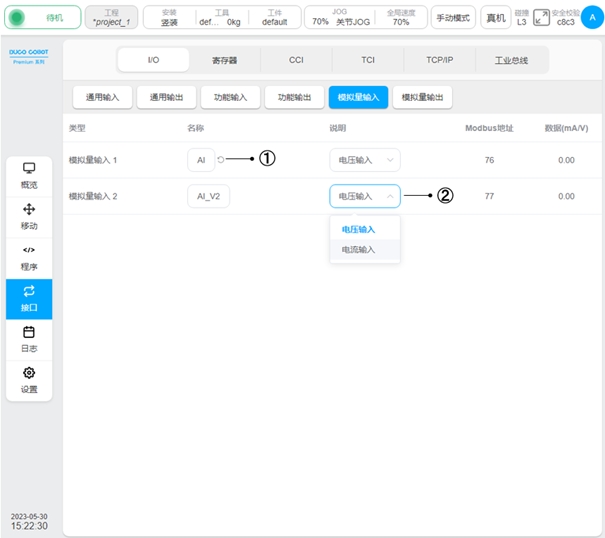This screenshot has width=605, height=538.
Task: Open the 日志 log calendar icon
Action: coord(29,339)
